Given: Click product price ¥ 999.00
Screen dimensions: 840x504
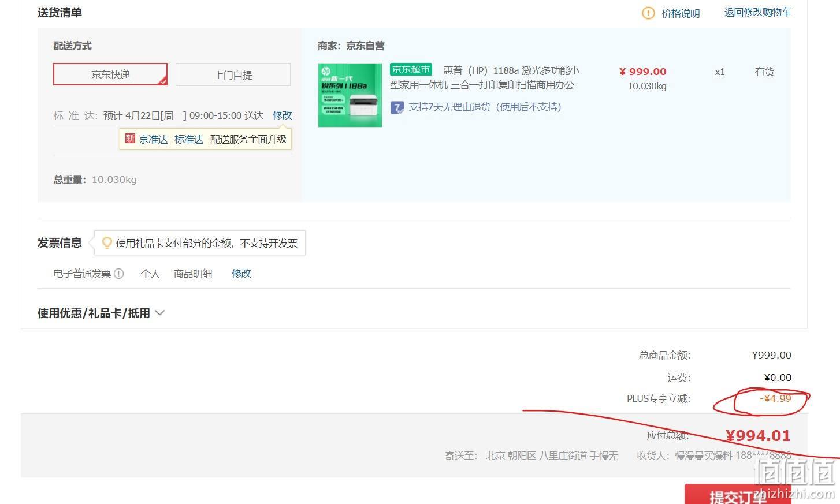Looking at the screenshot, I should pos(642,72).
